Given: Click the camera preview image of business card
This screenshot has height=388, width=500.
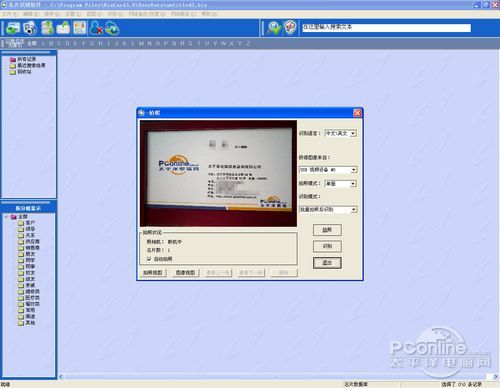Looking at the screenshot, I should tap(218, 174).
